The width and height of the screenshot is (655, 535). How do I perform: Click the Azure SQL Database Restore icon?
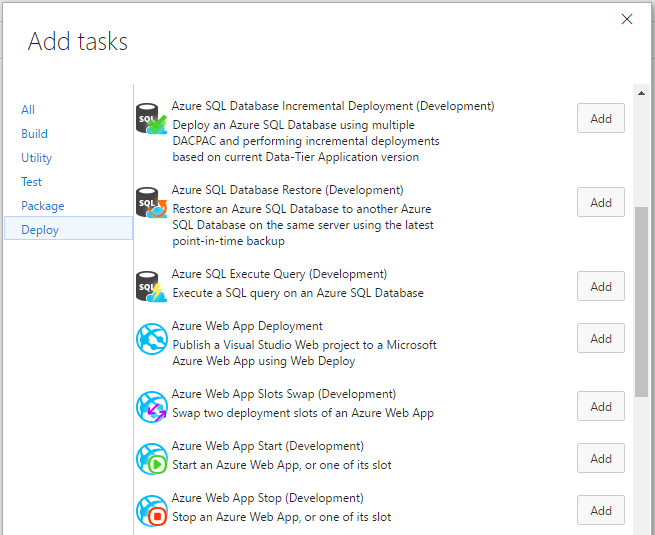152,203
